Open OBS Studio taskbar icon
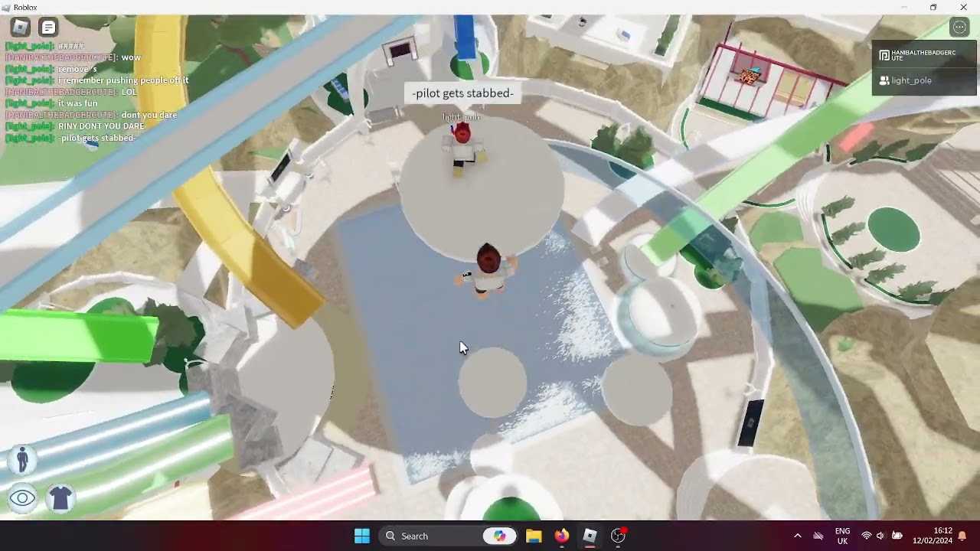Viewport: 980px width, 551px height. [618, 536]
